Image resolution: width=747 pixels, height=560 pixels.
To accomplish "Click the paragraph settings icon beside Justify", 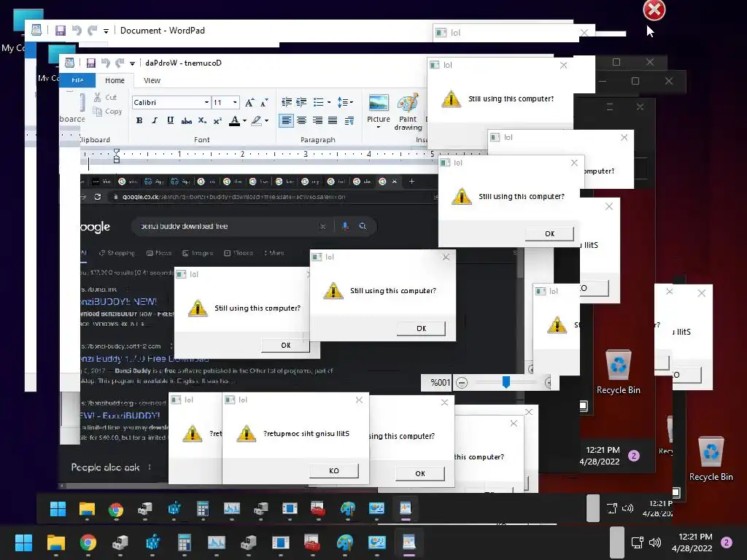I will click(x=349, y=120).
